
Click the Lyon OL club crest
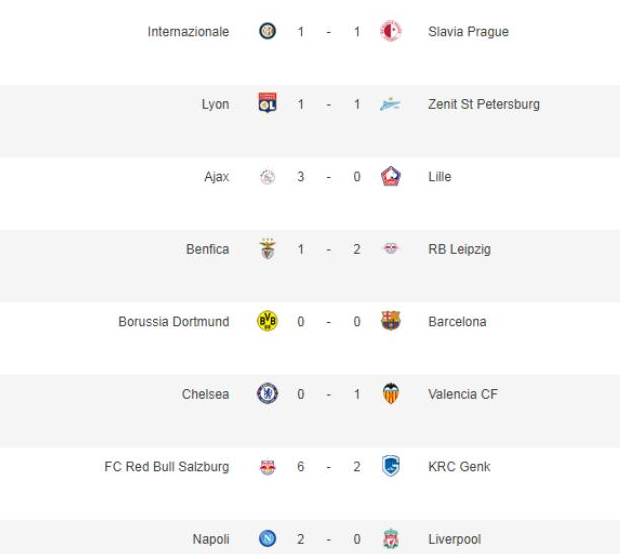pos(268,103)
